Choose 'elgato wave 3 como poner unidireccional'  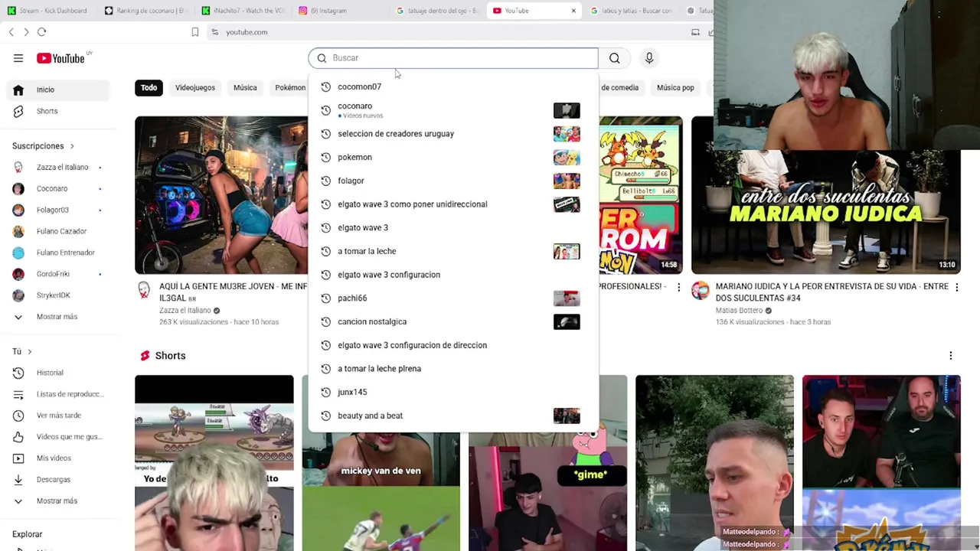453,204
